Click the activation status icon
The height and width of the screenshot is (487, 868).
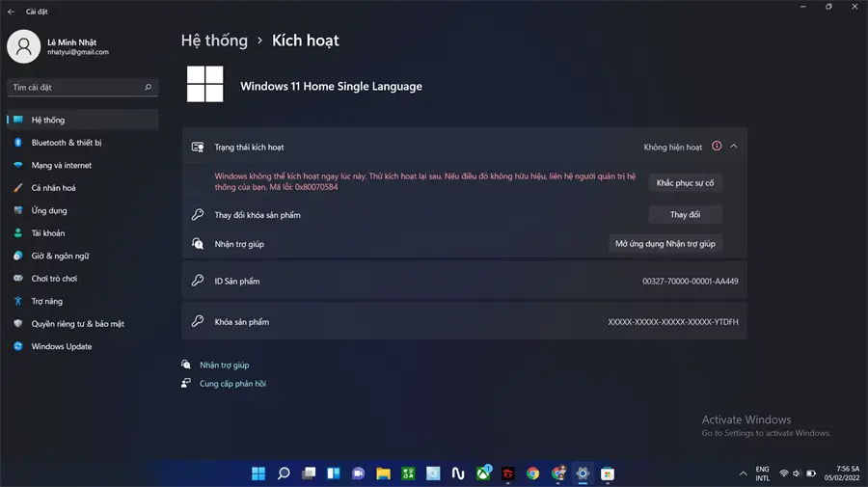click(198, 147)
